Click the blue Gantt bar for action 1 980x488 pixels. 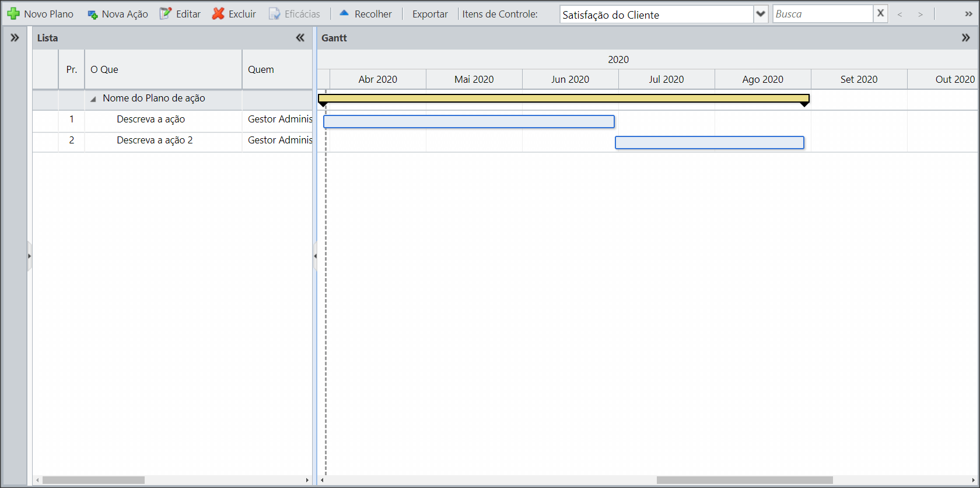(x=469, y=121)
